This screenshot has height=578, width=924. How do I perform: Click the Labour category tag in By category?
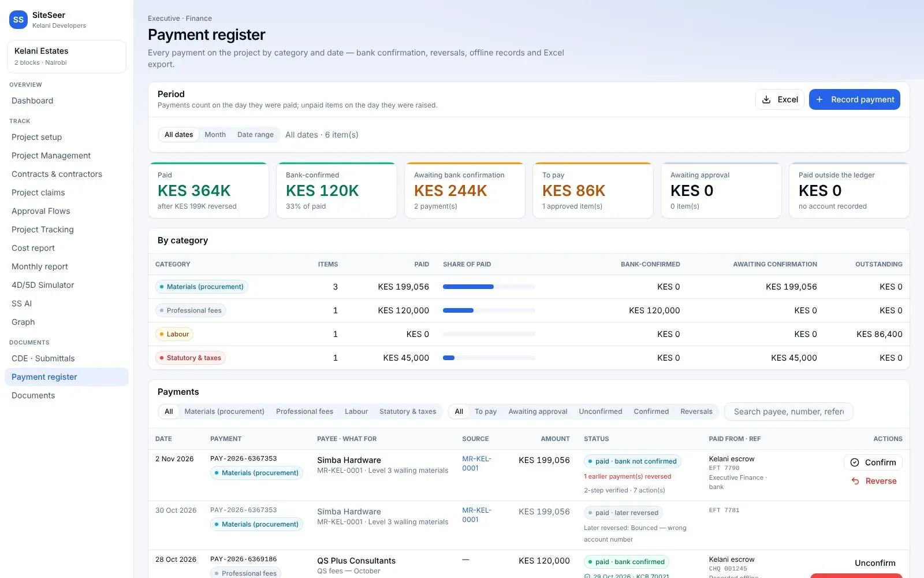[x=174, y=334]
